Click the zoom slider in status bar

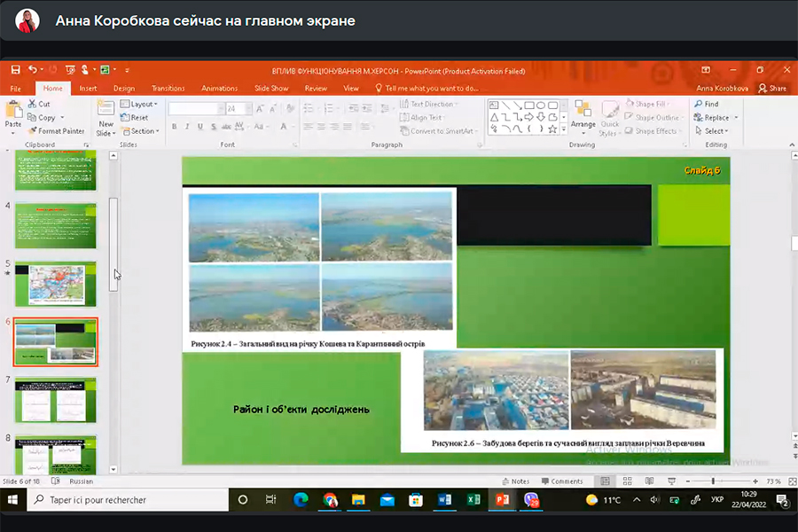(715, 481)
